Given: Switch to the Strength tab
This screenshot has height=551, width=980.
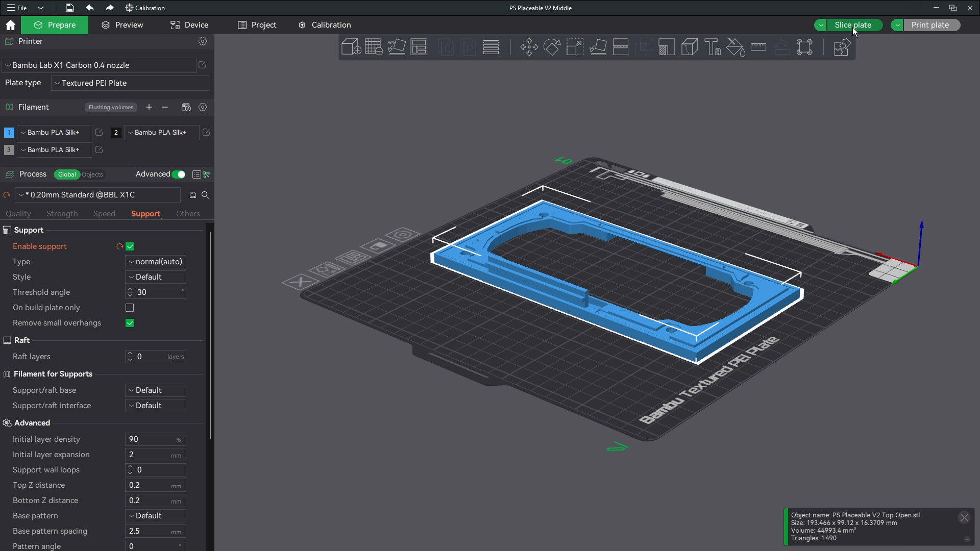Looking at the screenshot, I should pyautogui.click(x=62, y=214).
